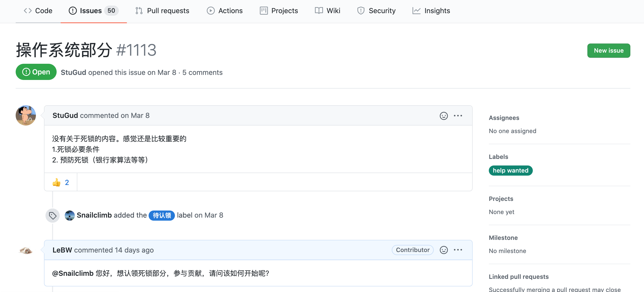The height and width of the screenshot is (292, 644).
Task: Click the New issue button
Action: (x=609, y=50)
